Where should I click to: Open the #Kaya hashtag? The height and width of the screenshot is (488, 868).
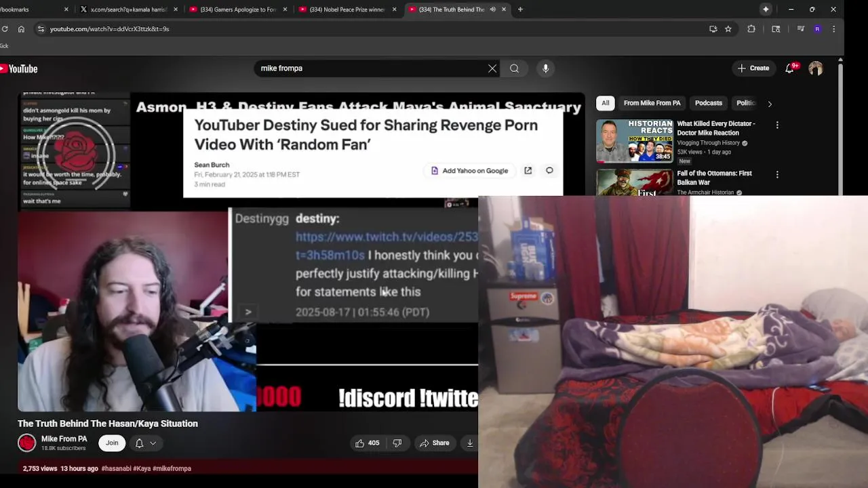[142, 468]
